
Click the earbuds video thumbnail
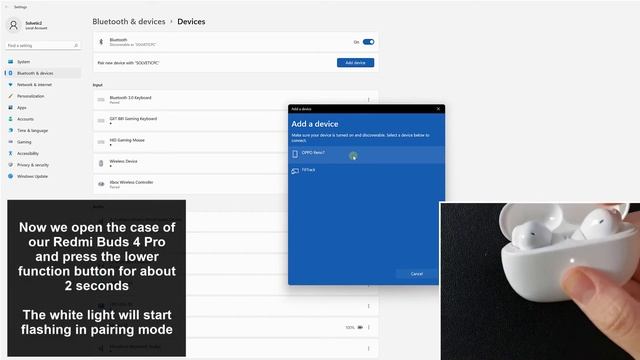[540, 281]
